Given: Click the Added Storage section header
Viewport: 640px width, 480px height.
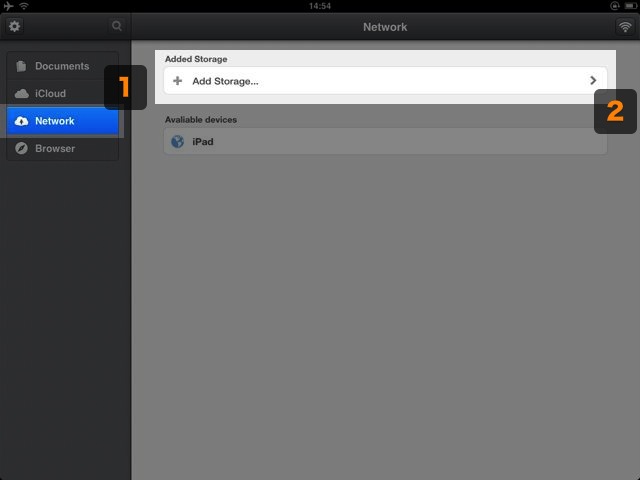Looking at the screenshot, I should click(196, 59).
